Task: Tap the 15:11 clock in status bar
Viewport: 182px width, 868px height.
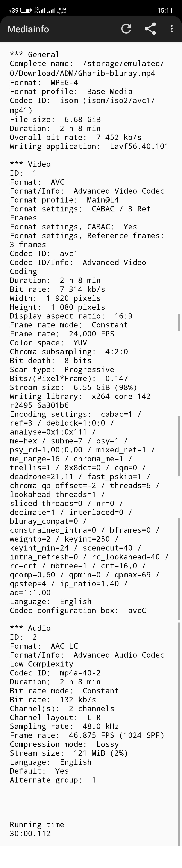Action: coord(165,10)
